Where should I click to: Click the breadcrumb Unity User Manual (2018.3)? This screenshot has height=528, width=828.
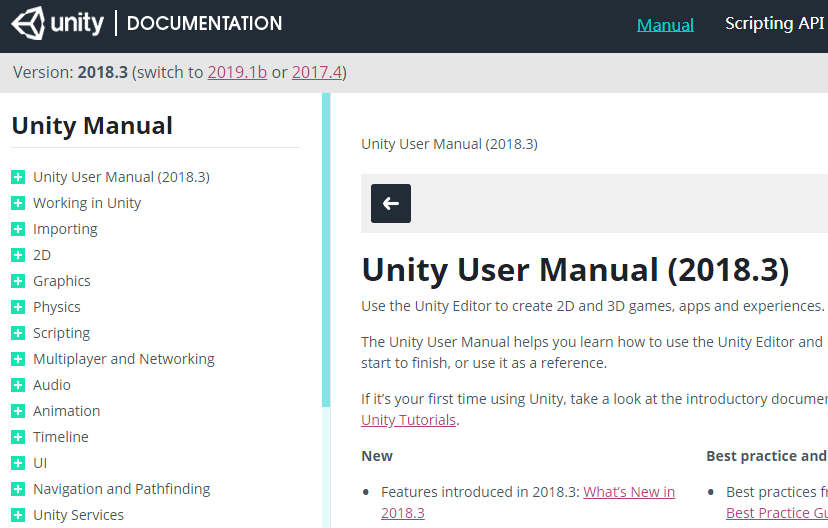[449, 144]
